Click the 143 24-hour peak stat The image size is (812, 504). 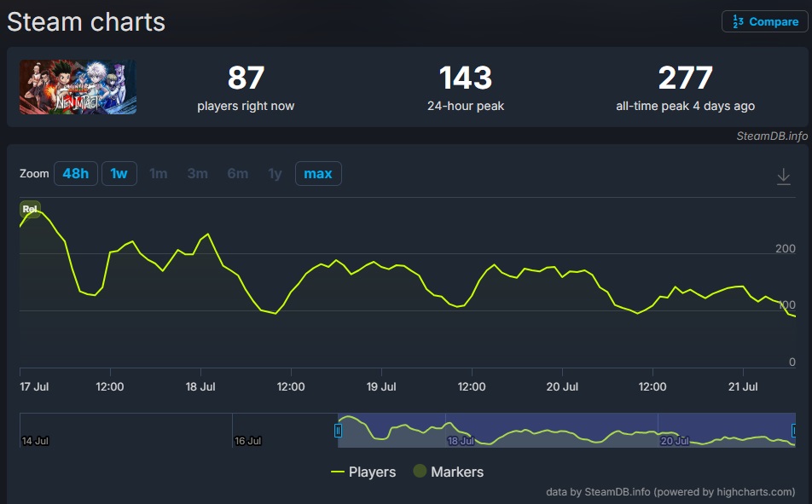click(x=466, y=88)
